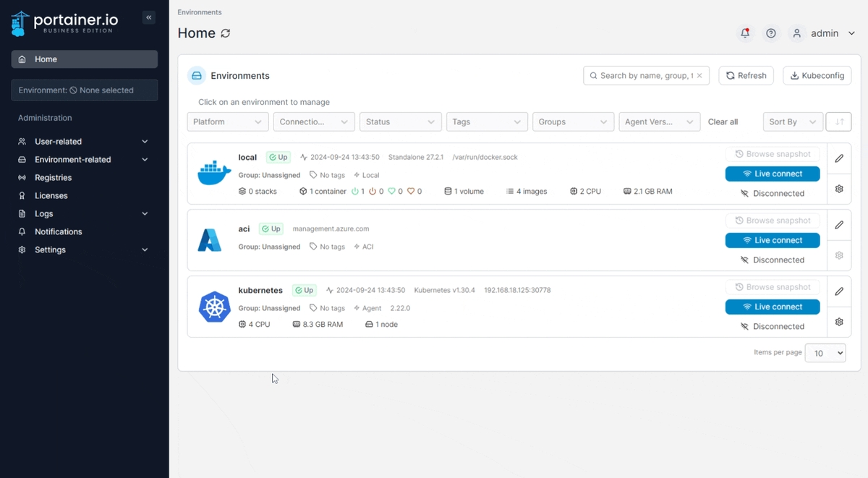Open the items per page selector
This screenshot has width=868, height=478.
click(x=825, y=353)
